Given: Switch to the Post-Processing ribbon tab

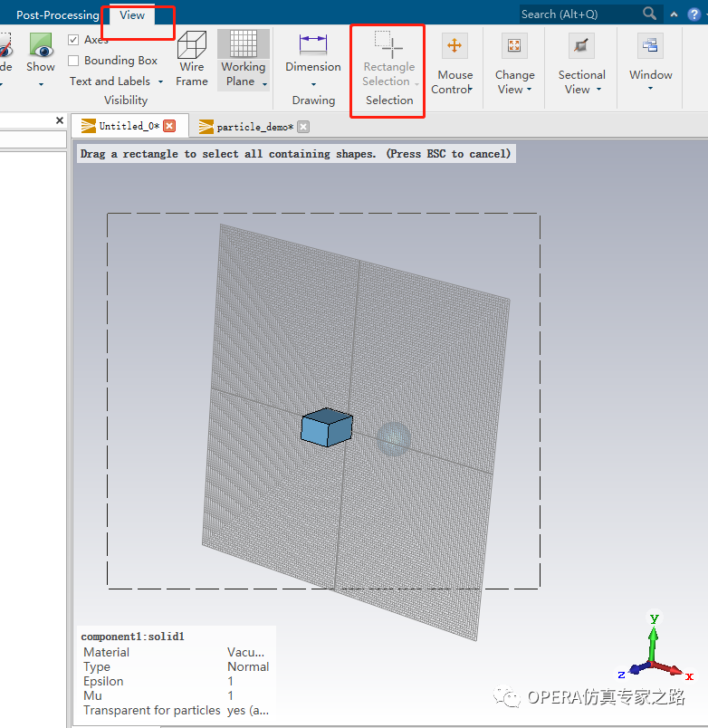Looking at the screenshot, I should pos(58,14).
